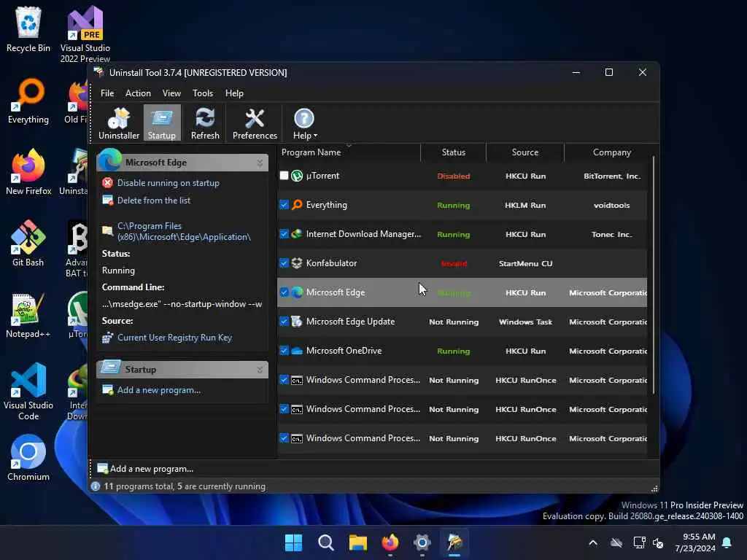Select the Visual Studio Code desktop icon
Image resolution: width=747 pixels, height=560 pixels.
(x=28, y=392)
